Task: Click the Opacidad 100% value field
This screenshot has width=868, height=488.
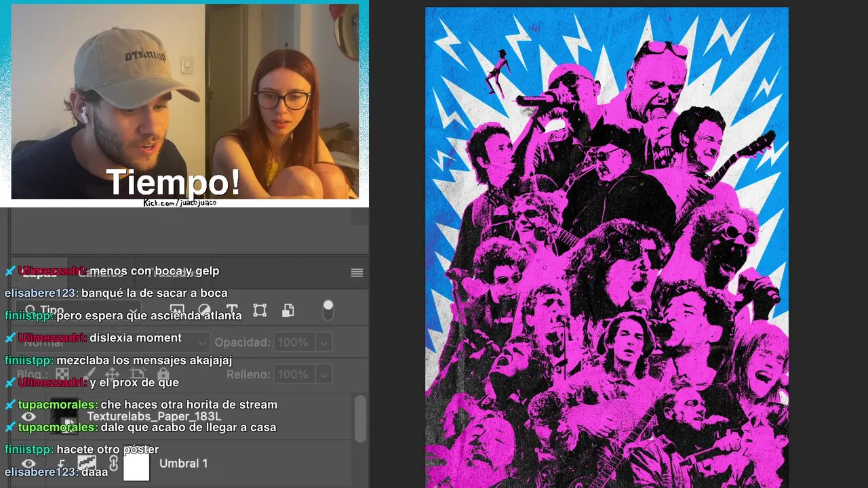Action: pos(296,342)
